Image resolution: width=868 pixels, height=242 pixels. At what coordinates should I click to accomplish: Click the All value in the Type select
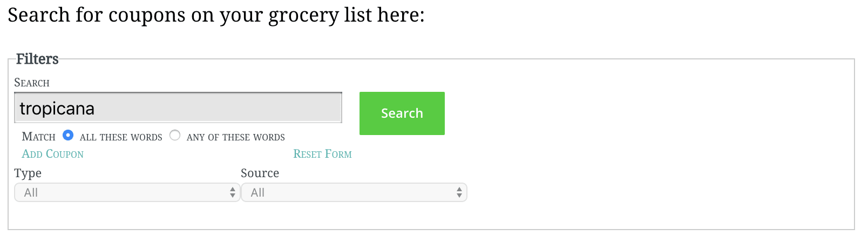(x=31, y=192)
